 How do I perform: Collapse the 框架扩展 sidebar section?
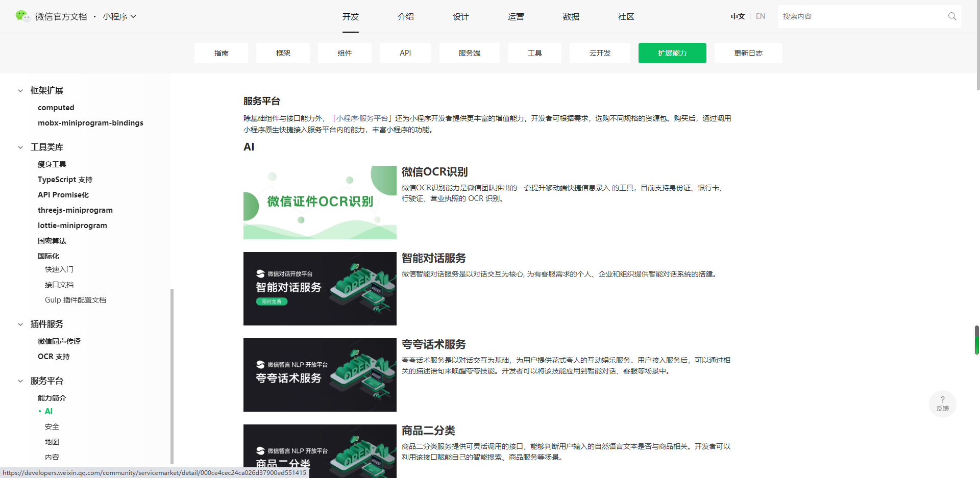pyautogui.click(x=20, y=91)
